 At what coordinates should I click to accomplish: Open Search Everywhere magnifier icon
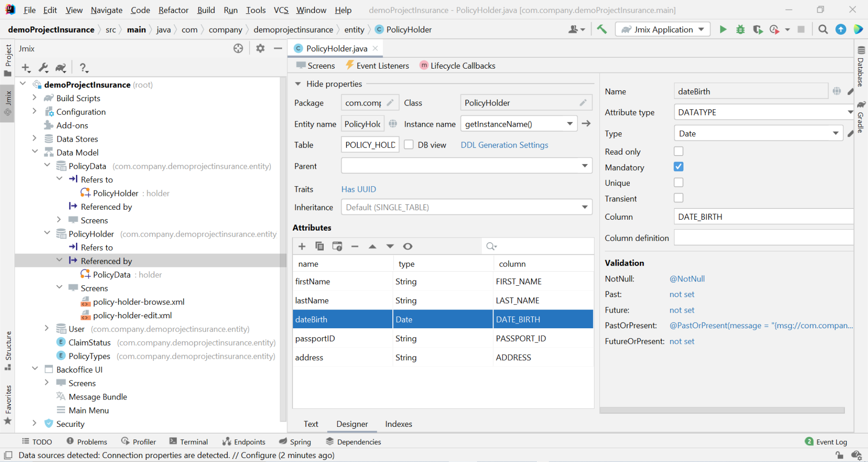[x=823, y=30]
